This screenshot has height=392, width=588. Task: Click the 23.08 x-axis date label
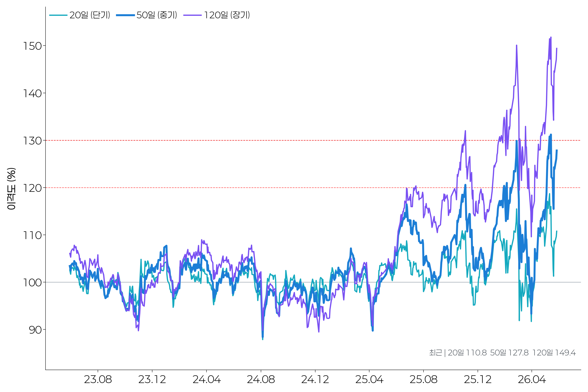click(x=98, y=380)
